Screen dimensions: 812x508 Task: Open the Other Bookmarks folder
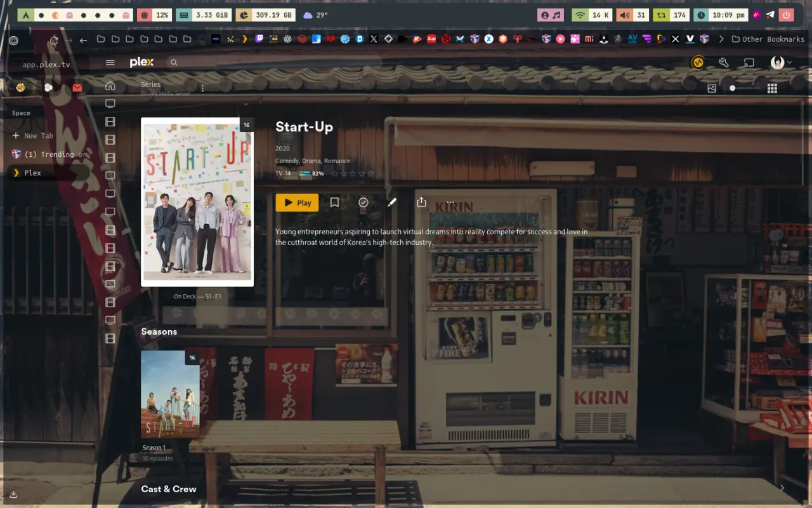click(x=768, y=39)
